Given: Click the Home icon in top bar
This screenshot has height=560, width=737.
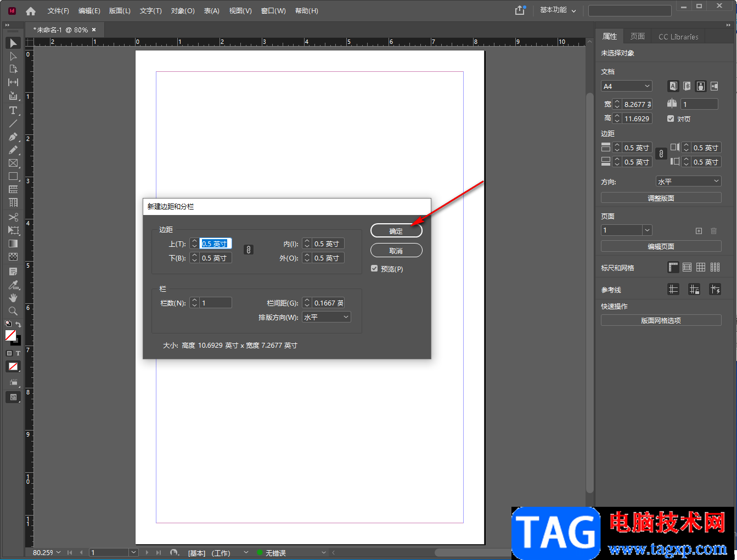Looking at the screenshot, I should (31, 11).
